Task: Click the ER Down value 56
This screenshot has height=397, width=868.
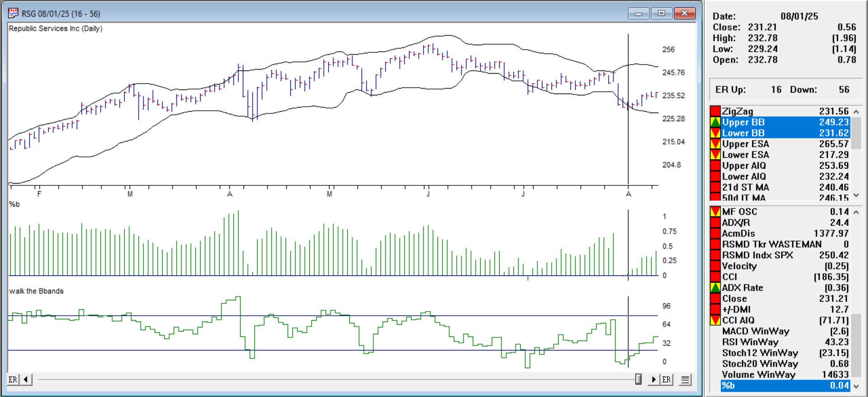Action: pos(844,90)
